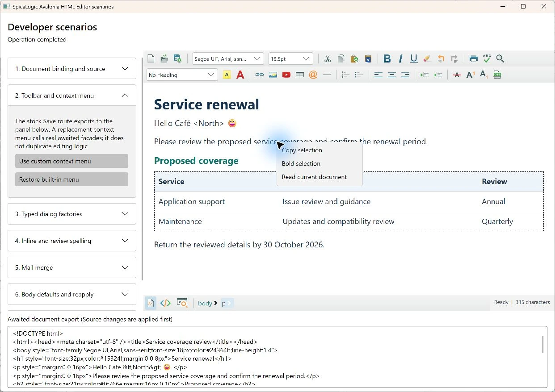Click the decrease indent icon
Image resolution: width=555 pixels, height=392 pixels.
(425, 75)
